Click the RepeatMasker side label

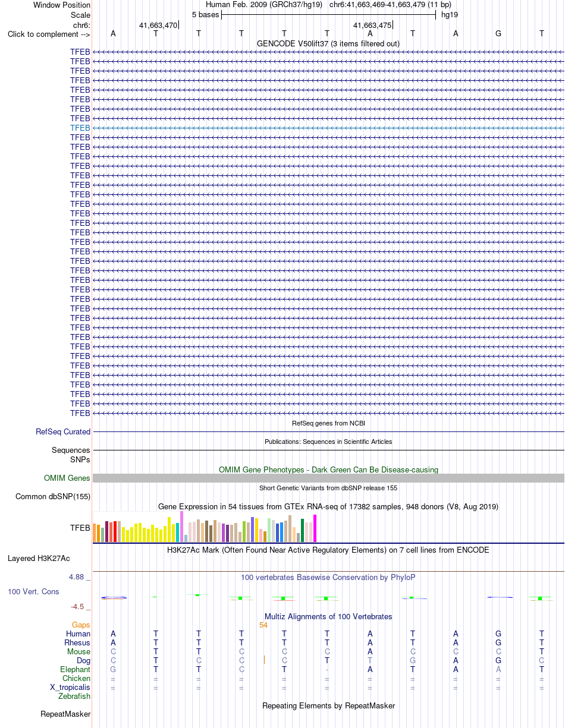(x=65, y=714)
